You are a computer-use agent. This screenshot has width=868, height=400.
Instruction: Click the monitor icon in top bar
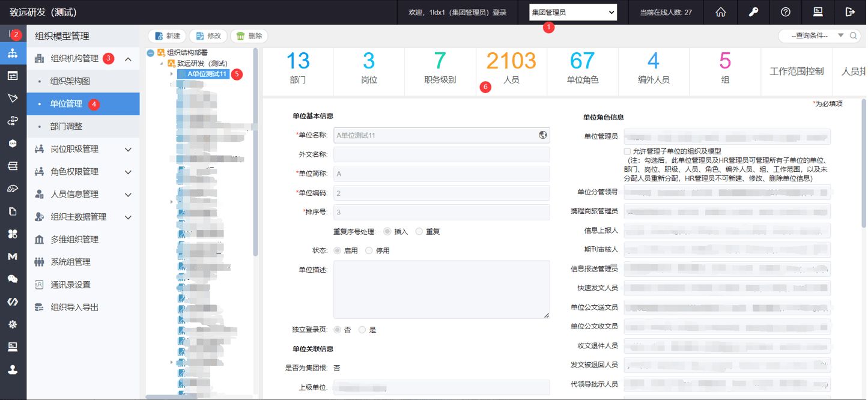tap(818, 12)
